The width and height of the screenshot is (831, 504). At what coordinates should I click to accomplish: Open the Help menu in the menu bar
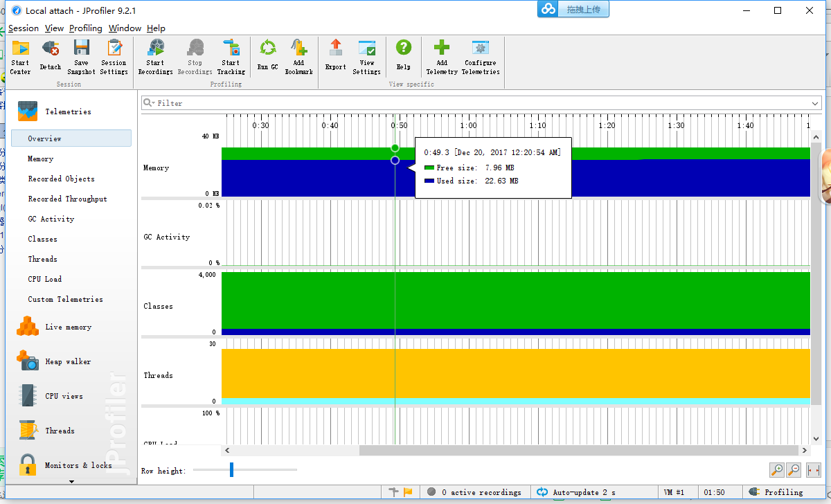coord(157,28)
